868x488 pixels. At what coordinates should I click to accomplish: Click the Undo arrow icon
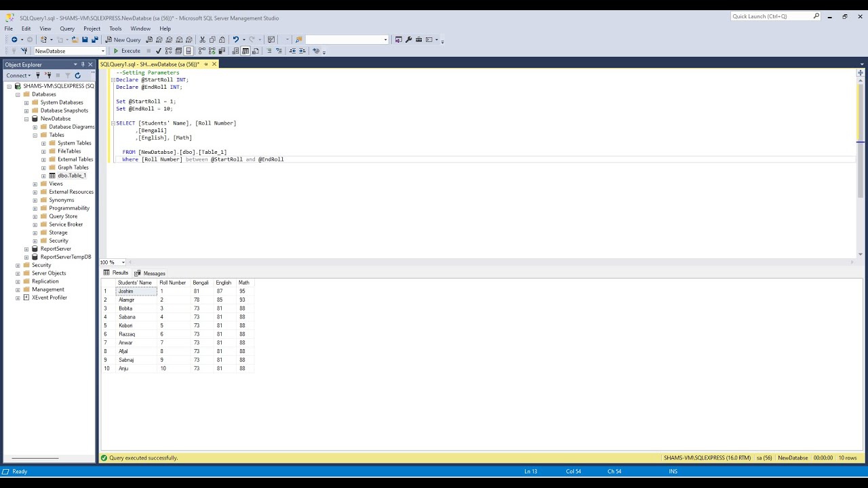[235, 39]
